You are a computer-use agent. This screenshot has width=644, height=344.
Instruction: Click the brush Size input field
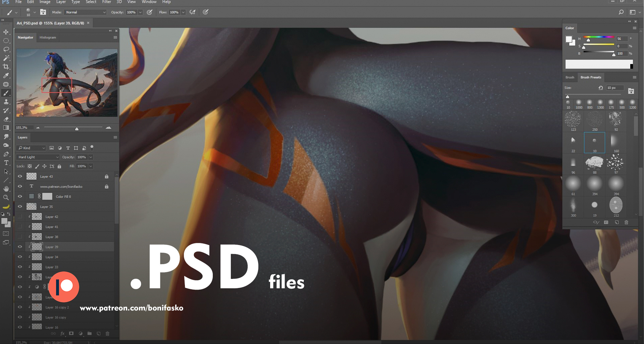pos(614,88)
